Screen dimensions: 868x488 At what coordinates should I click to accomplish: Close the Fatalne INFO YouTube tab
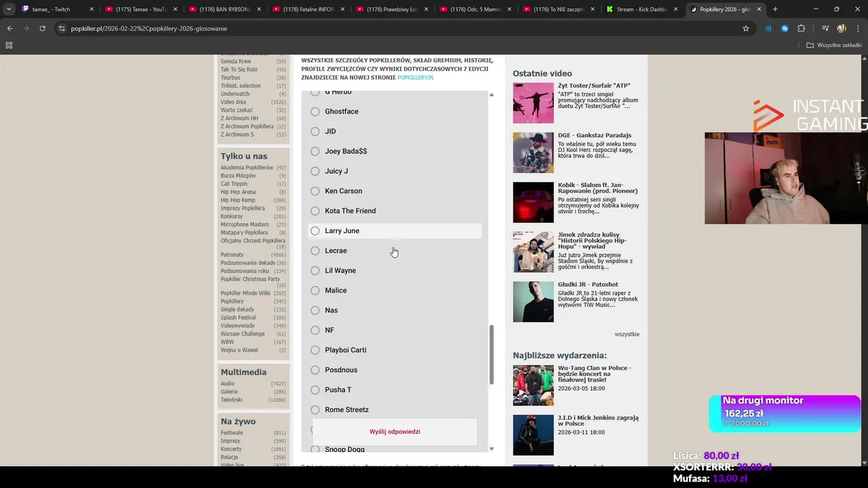[x=342, y=9]
